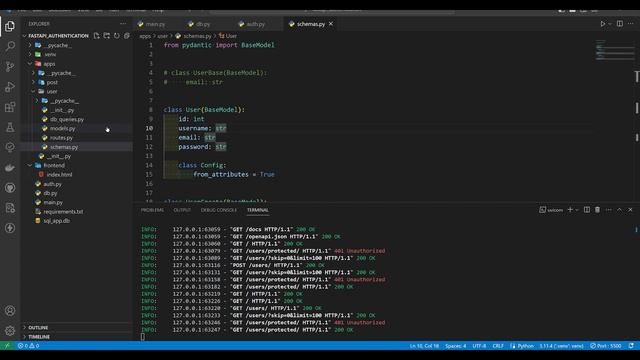The image size is (640, 360).
Task: Expand the venv folder
Action: 50,54
